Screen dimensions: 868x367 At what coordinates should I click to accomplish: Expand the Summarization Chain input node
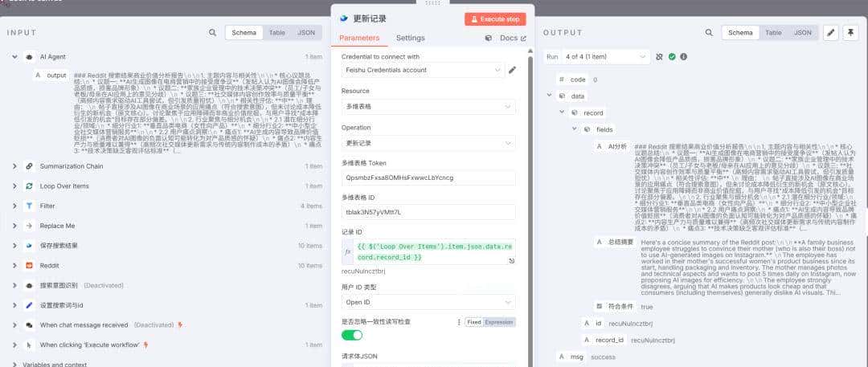[x=14, y=166]
